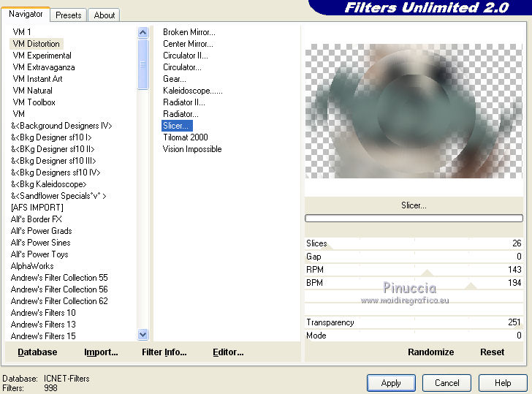532x394 pixels.
Task: Choose the Broken Mirror... filter
Action: [x=189, y=32]
